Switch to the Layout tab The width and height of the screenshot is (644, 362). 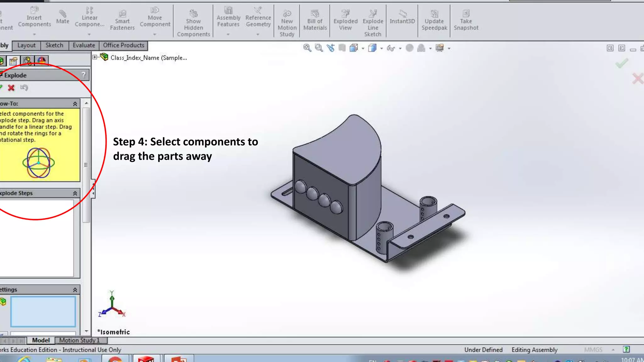tap(26, 45)
